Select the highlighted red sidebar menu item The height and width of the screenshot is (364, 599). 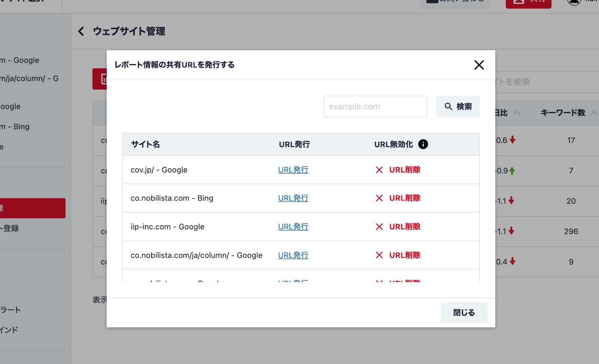[33, 208]
